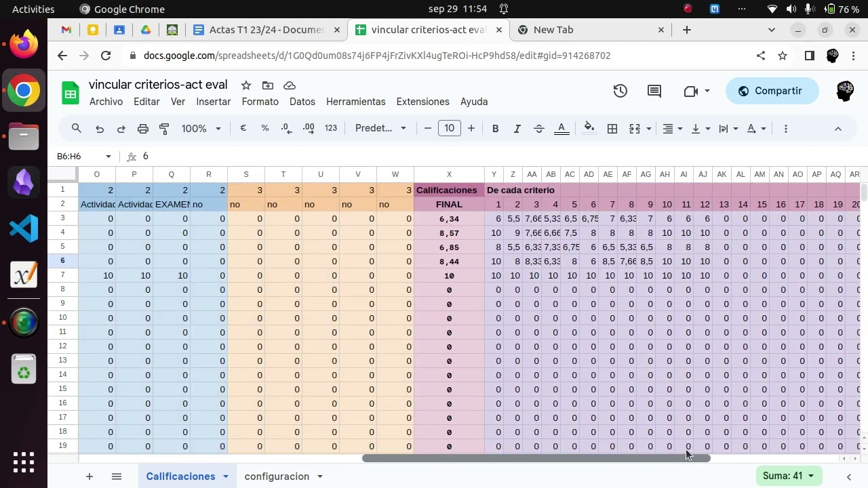Screen dimensions: 868x488
Task: Open the Insertar menu
Action: [214, 102]
